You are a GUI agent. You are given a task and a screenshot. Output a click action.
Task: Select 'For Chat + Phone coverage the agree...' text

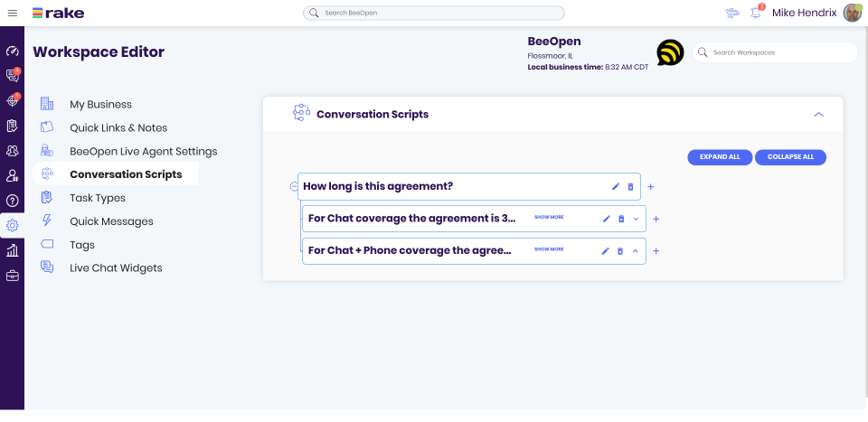point(410,250)
